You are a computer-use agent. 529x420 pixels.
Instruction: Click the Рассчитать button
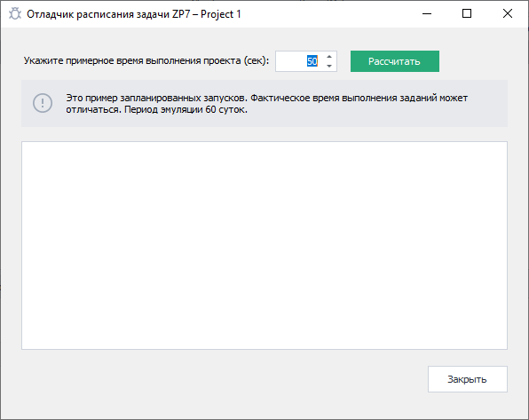[x=395, y=61]
